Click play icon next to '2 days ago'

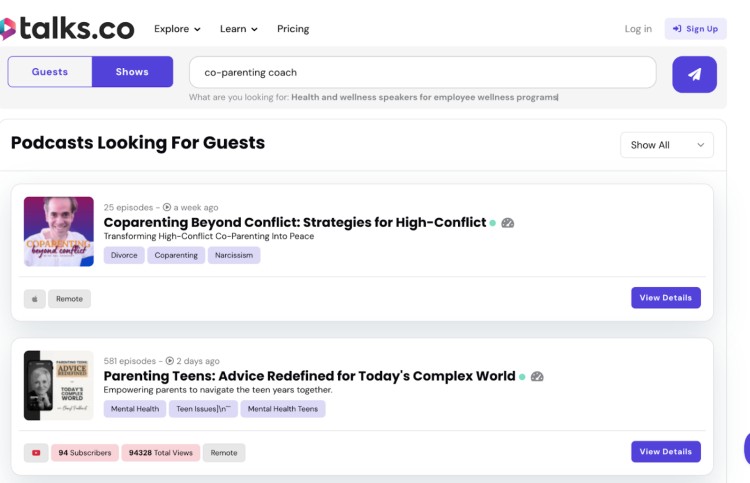pyautogui.click(x=169, y=361)
